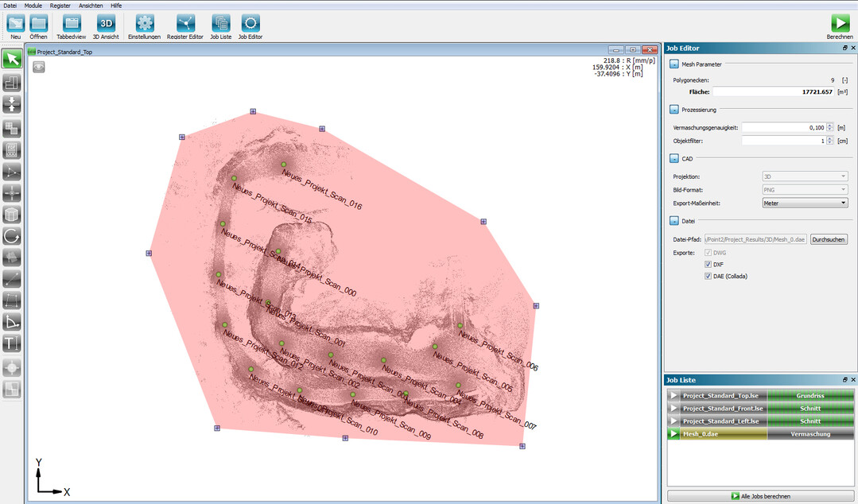Click the Schnitt bar of Project_Standard_Front.lse
Screen dimensions: 858x504
pos(810,409)
